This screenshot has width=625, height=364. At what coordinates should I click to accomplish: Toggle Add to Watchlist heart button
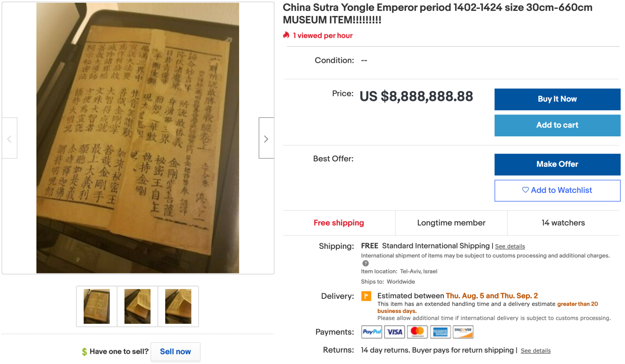557,191
